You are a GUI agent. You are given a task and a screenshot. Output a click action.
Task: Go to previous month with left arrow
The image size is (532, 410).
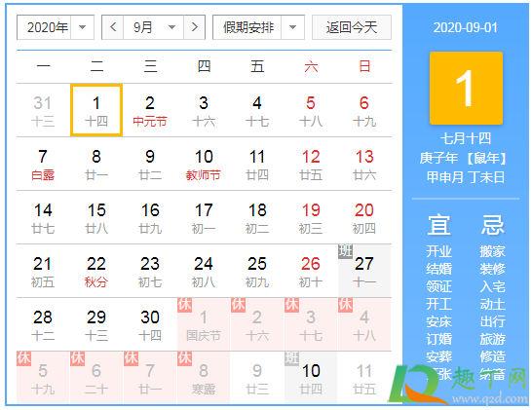click(x=113, y=27)
